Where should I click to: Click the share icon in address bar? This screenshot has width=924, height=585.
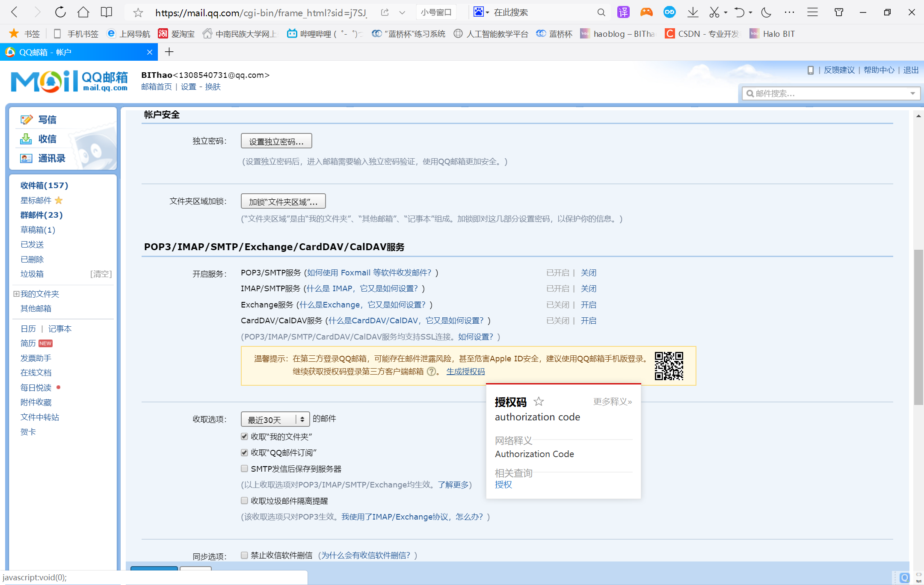pyautogui.click(x=385, y=12)
